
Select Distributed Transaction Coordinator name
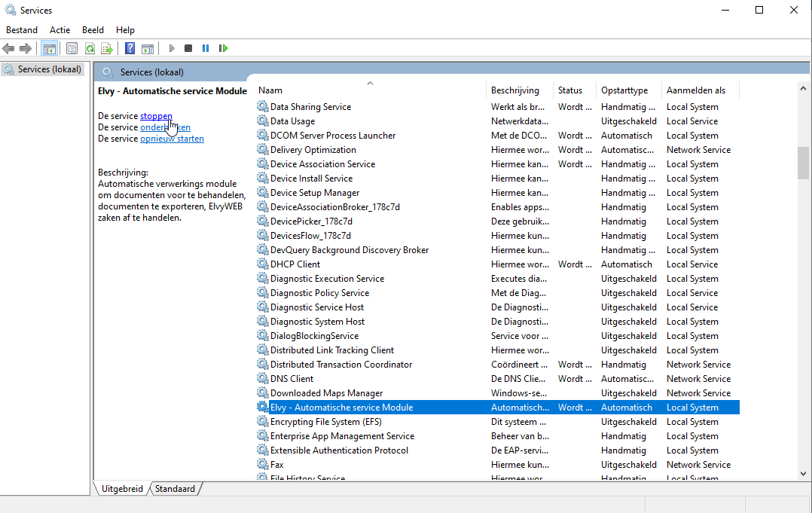point(341,365)
